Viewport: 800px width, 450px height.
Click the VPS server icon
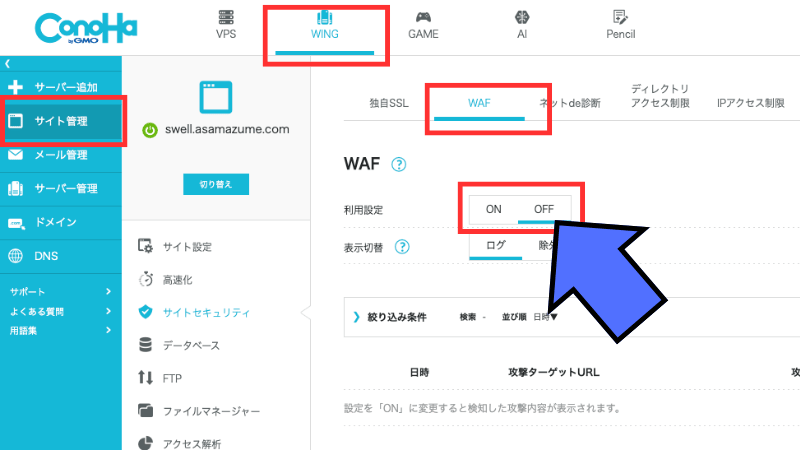[x=226, y=17]
